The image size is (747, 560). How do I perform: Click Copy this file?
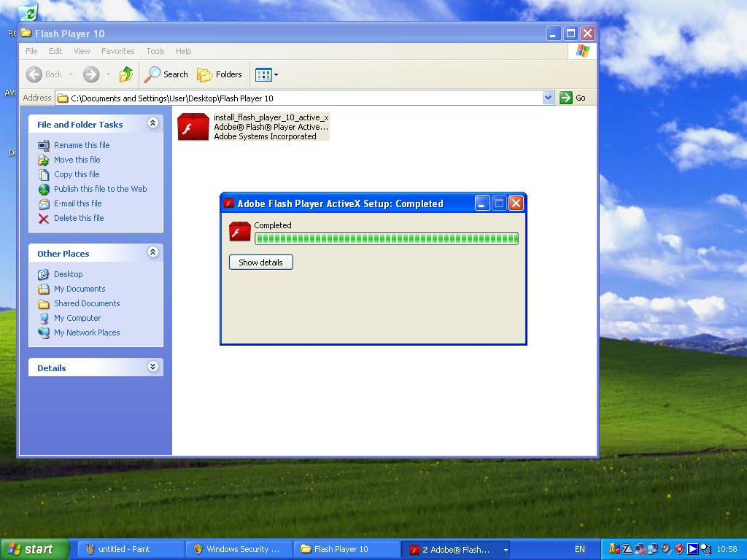tap(77, 174)
